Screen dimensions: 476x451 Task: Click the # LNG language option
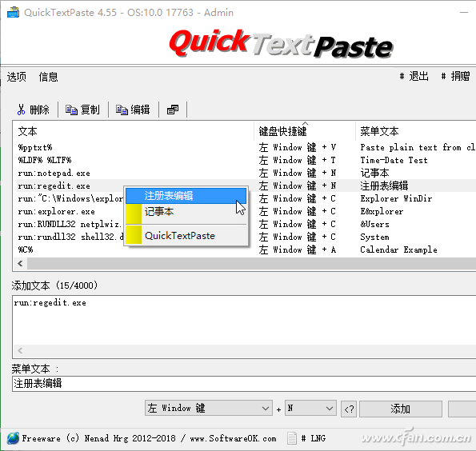(314, 438)
